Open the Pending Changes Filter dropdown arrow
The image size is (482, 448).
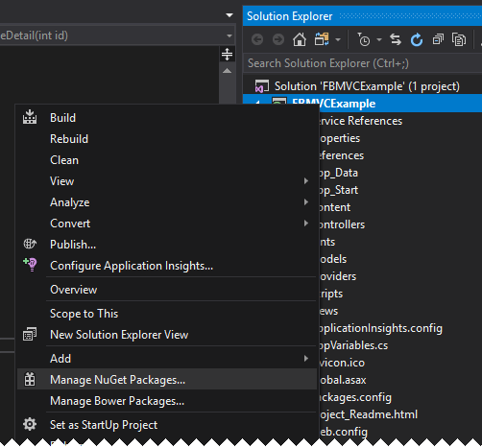click(379, 40)
